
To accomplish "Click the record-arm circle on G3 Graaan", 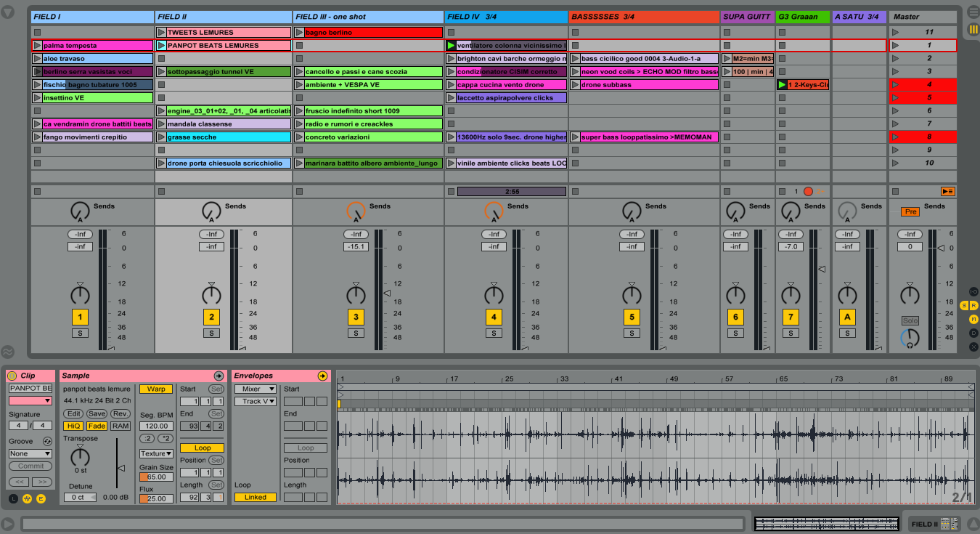I will [x=808, y=192].
